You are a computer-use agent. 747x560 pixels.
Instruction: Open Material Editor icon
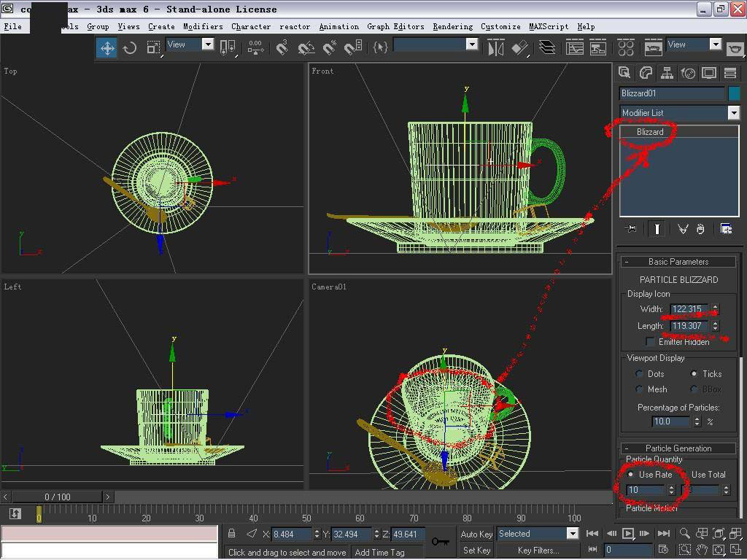tap(625, 47)
